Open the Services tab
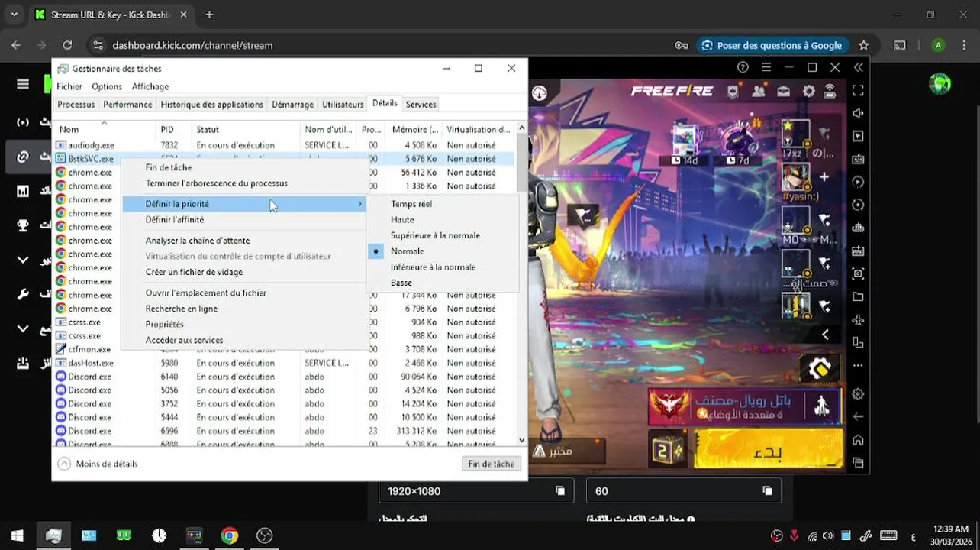The image size is (980, 550). click(421, 105)
